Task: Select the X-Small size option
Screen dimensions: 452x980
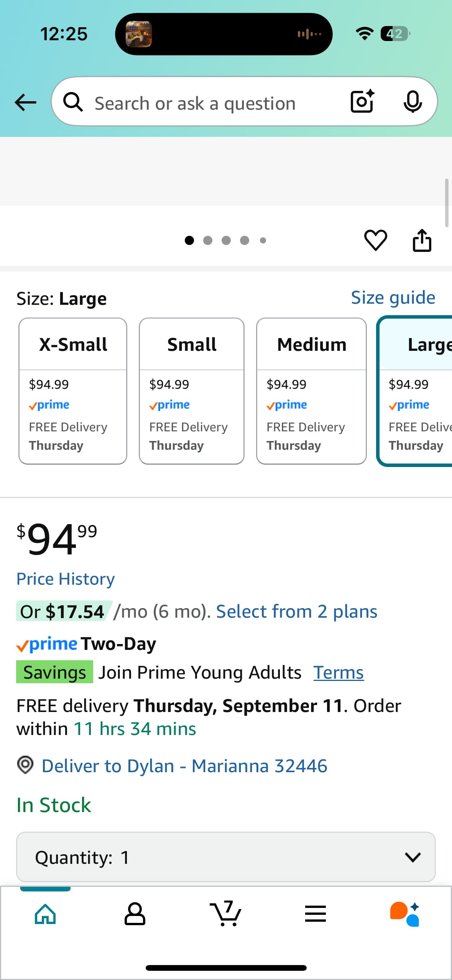Action: click(x=73, y=391)
